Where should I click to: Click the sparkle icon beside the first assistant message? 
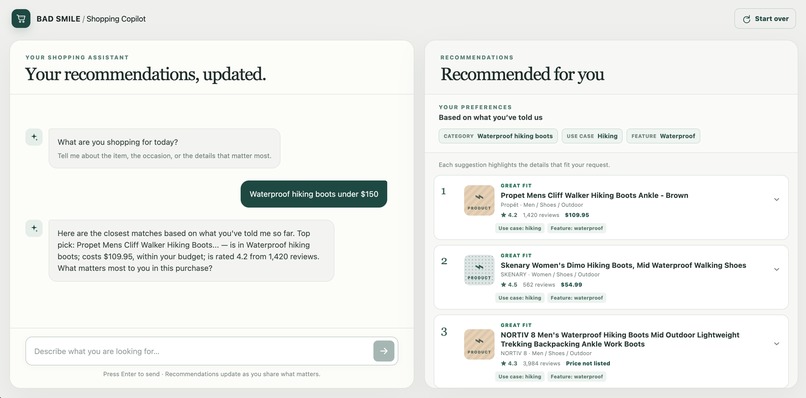(x=34, y=137)
